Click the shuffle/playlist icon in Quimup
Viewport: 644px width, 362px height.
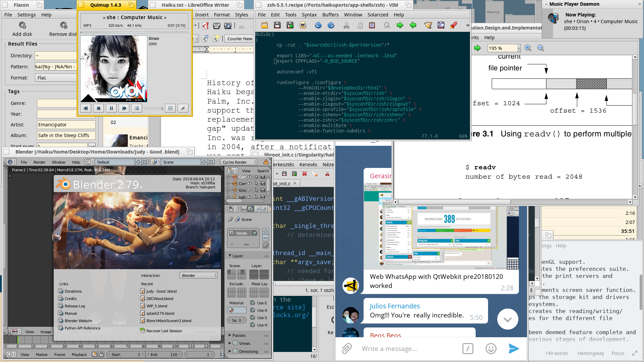pos(137,108)
